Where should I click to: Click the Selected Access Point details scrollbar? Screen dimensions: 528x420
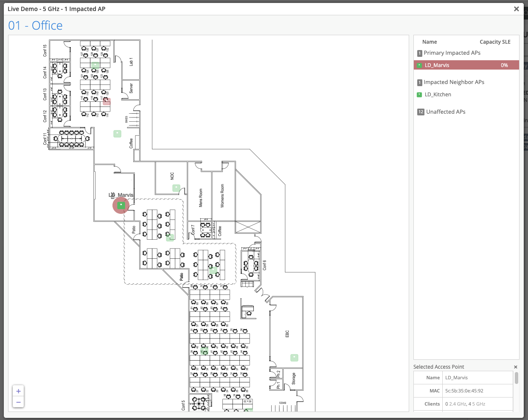coord(516,378)
